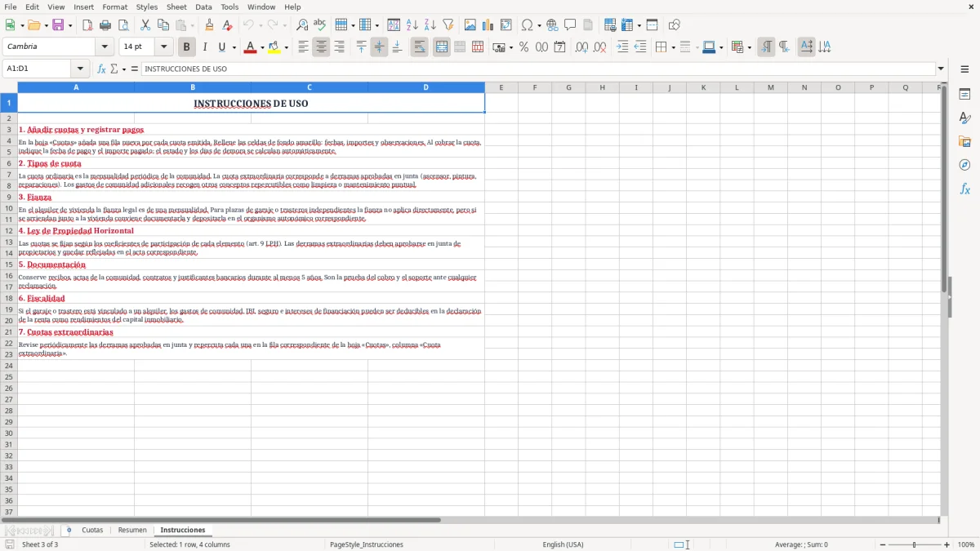Open the Name Box dropdown

(x=80, y=69)
